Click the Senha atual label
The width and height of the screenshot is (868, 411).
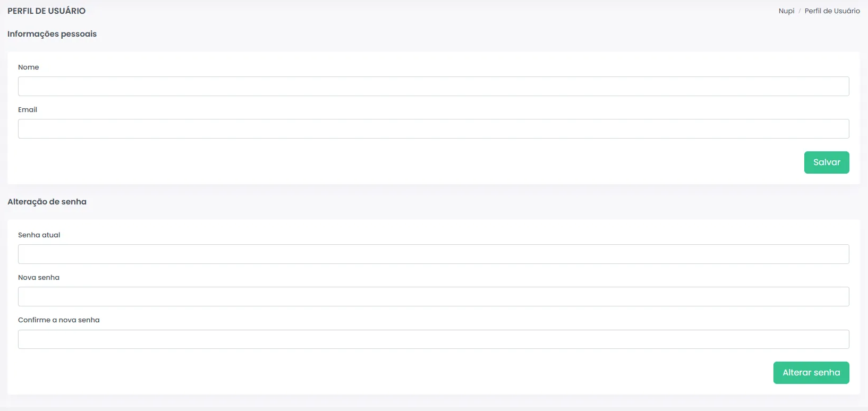(39, 235)
